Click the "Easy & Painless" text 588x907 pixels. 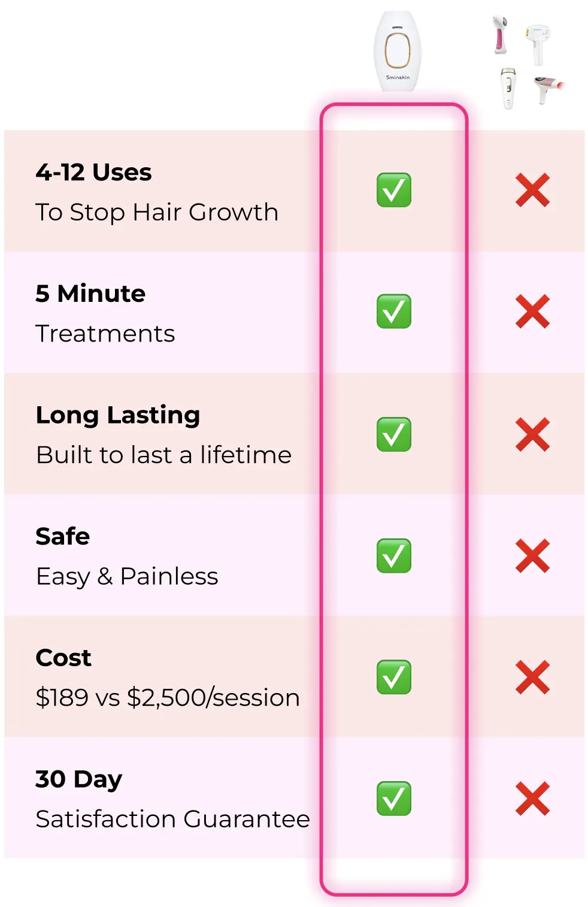point(127,576)
